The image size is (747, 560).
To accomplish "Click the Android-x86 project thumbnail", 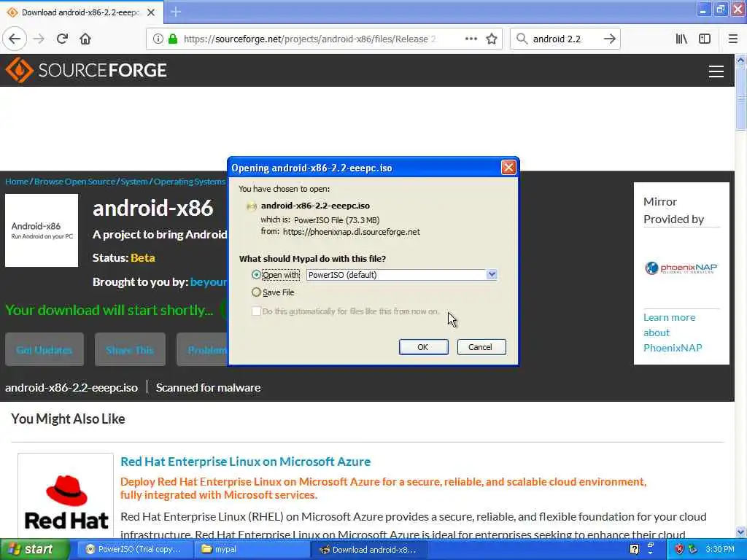I will (x=42, y=230).
